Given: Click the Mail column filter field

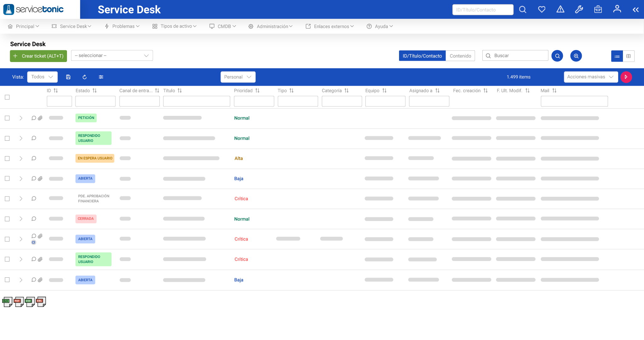Looking at the screenshot, I should 574,101.
